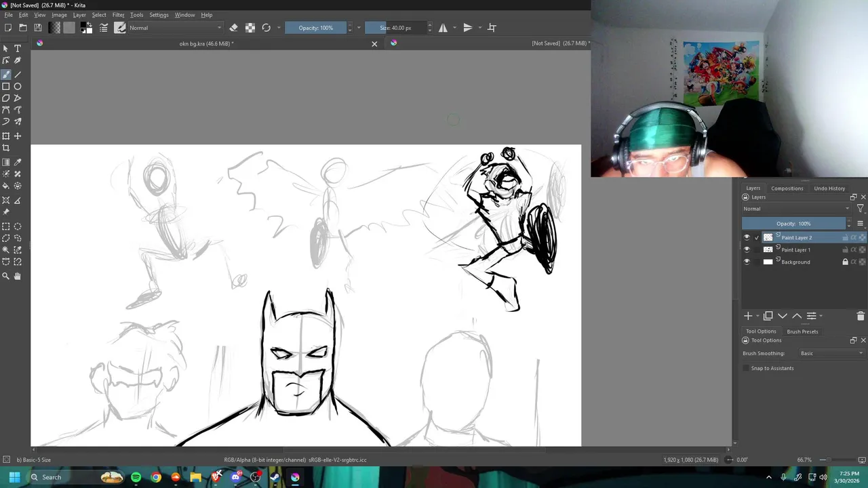Switch to okn bg.kra document tab
Image resolution: width=868 pixels, height=488 pixels.
click(206, 43)
